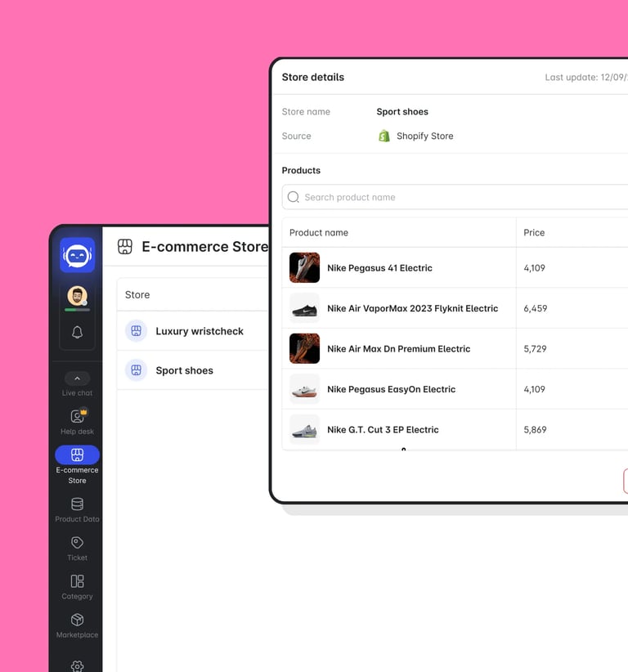
Task: Click Sport shoes store icon
Action: [x=136, y=370]
